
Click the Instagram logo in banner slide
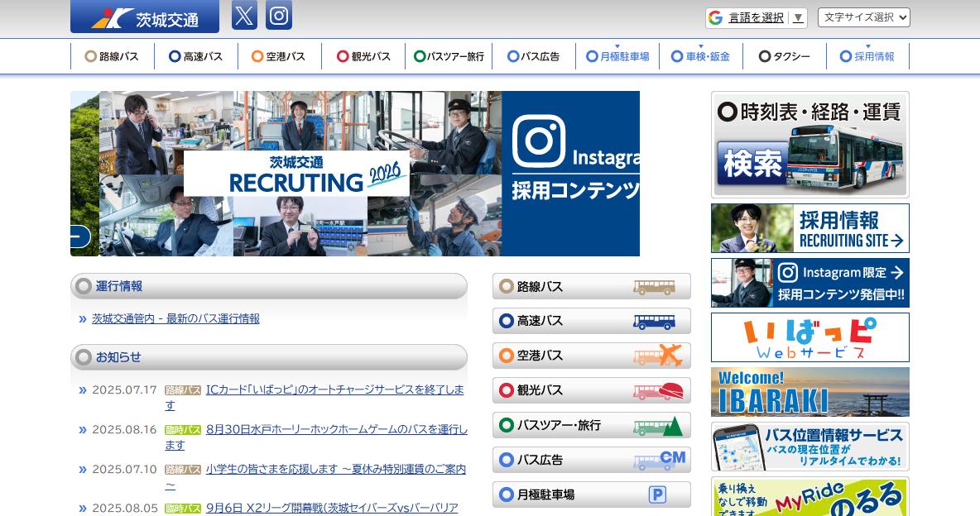tap(539, 141)
